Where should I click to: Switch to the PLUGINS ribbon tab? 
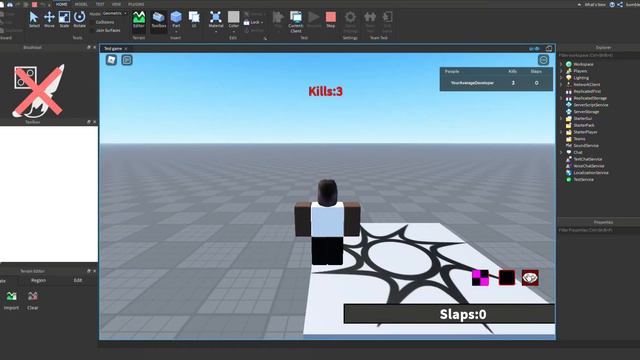point(136,4)
